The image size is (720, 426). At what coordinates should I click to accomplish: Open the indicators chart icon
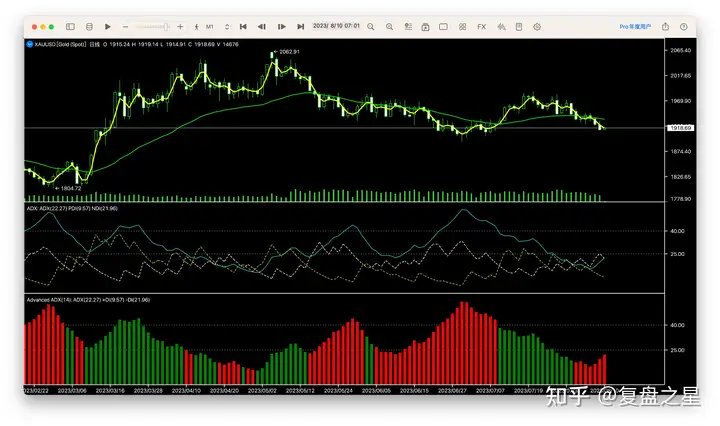coord(501,27)
